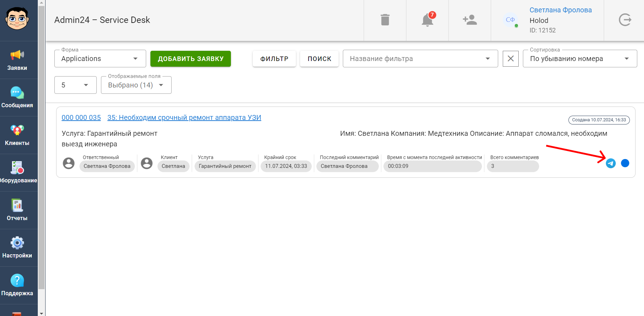Click the Создана 10.07.2024, 16:33 badge
Viewport: 644px width, 316px height.
(x=599, y=120)
